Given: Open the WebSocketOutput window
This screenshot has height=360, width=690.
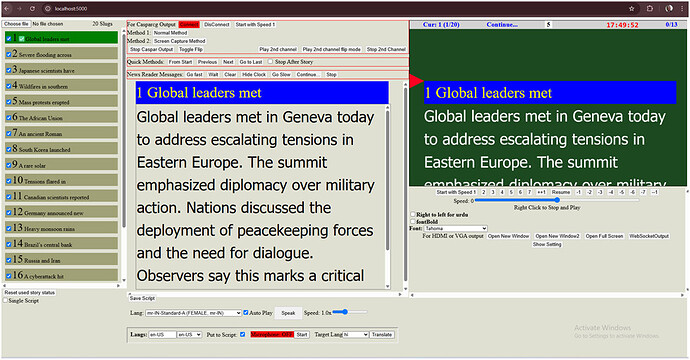Looking at the screenshot, I should pyautogui.click(x=649, y=236).
